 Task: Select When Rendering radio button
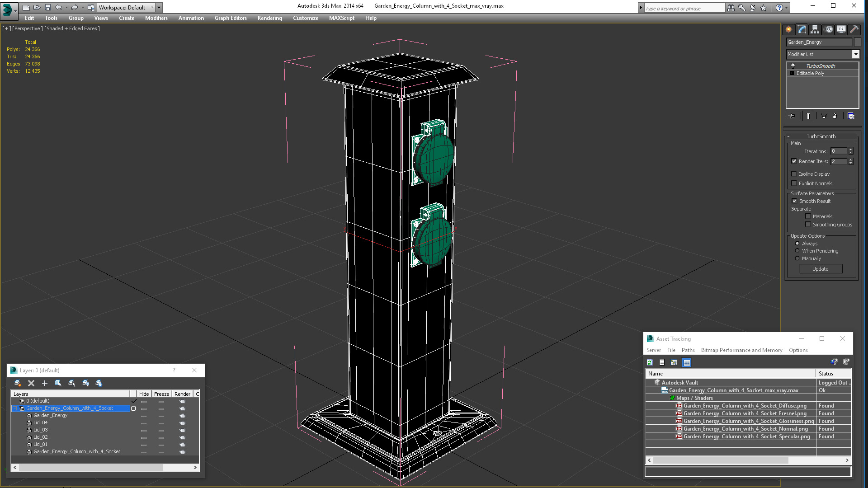tap(797, 251)
